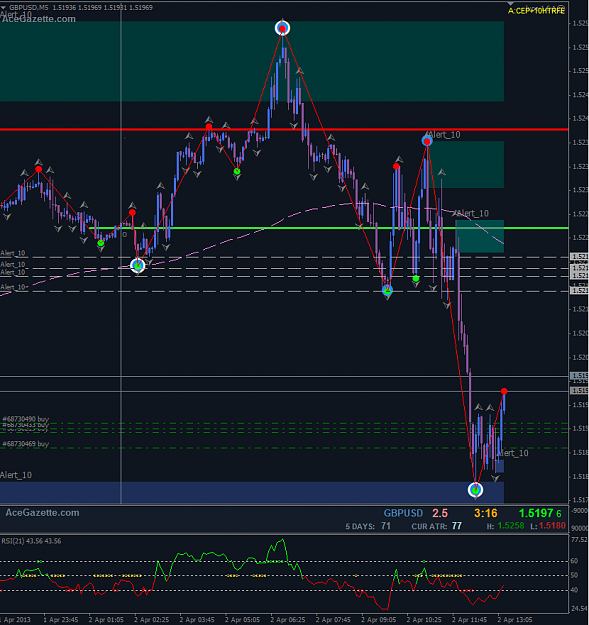This screenshot has height=625, width=589.
Task: Click the Alert_10 label beside the red resistance line
Action: (x=446, y=135)
